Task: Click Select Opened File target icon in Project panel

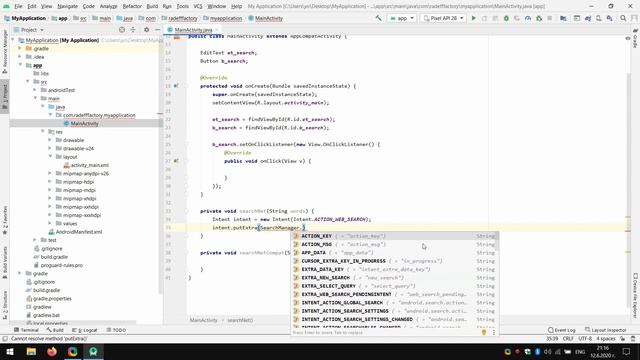Action: (x=122, y=30)
